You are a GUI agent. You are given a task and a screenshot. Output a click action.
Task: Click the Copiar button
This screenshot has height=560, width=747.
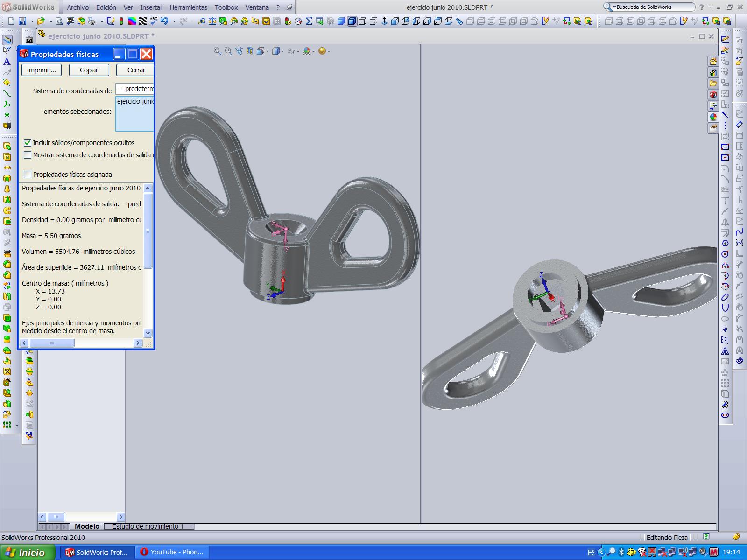[x=89, y=70]
